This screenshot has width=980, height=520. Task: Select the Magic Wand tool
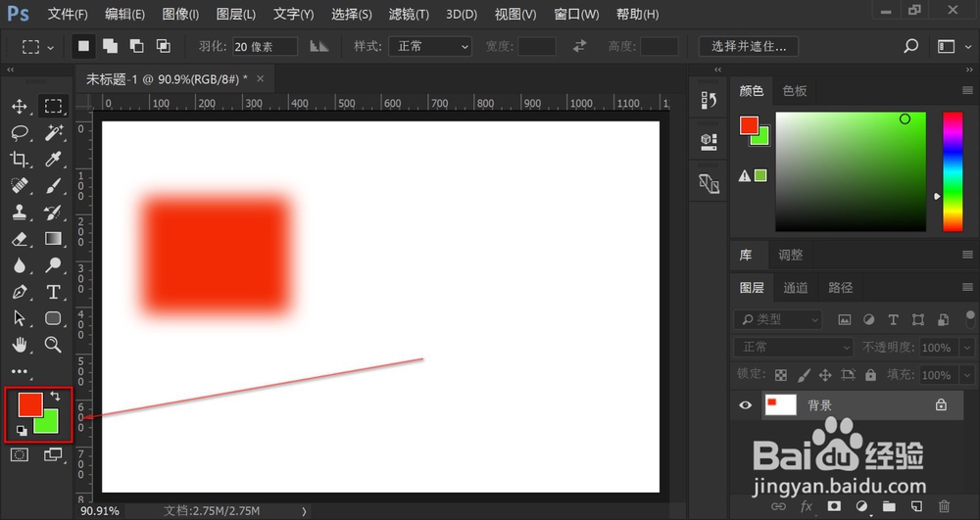(53, 132)
